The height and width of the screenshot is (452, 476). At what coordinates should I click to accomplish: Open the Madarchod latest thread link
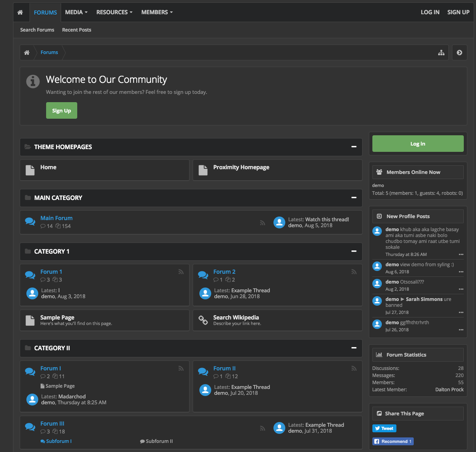click(72, 396)
